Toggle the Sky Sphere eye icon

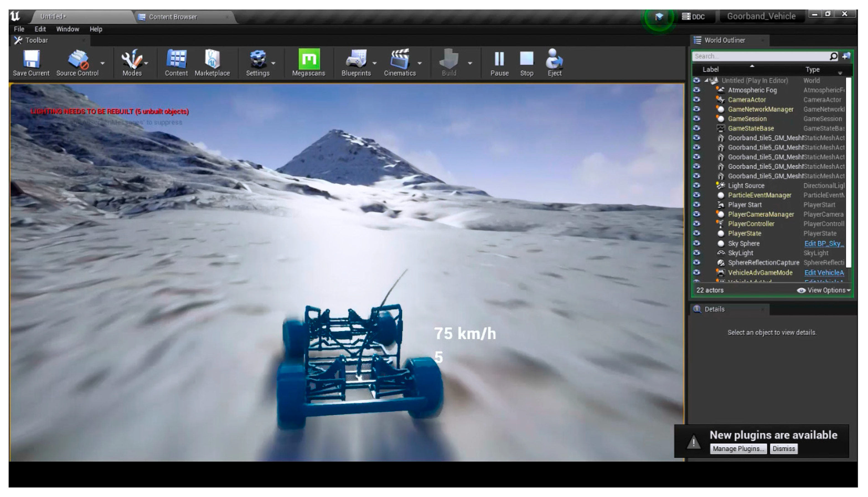696,243
